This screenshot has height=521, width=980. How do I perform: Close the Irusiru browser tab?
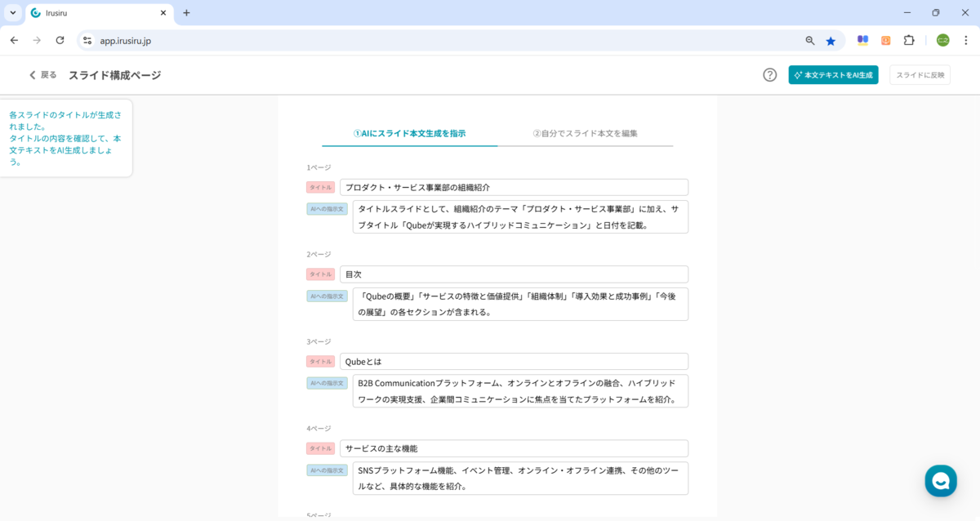coord(163,13)
